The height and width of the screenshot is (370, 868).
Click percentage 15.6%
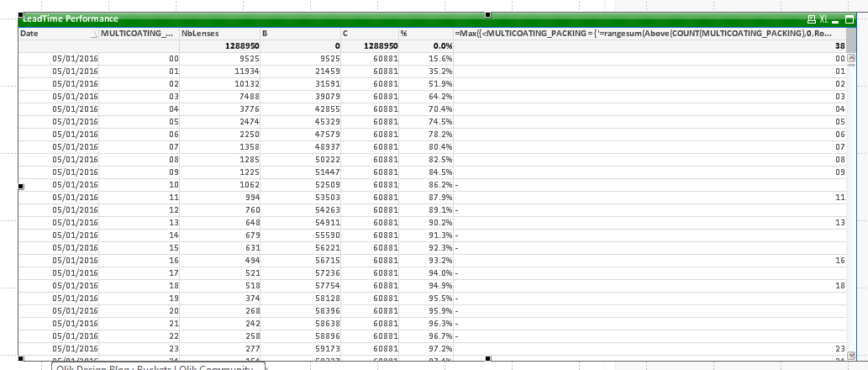[x=440, y=59]
